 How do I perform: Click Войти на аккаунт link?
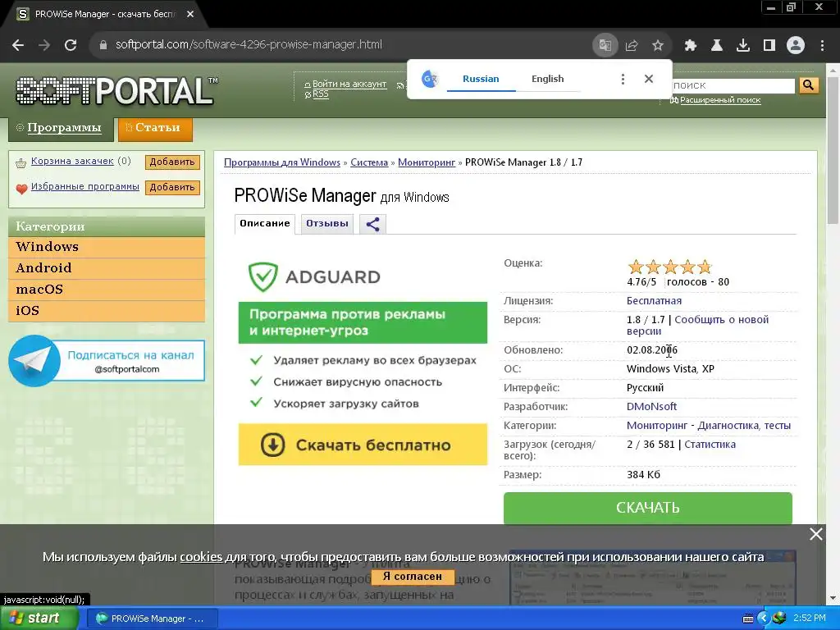point(349,84)
